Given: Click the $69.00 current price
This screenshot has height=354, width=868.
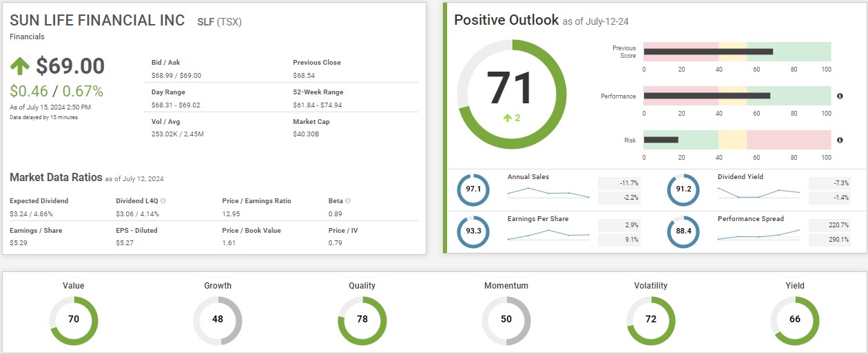Looking at the screenshot, I should click(70, 66).
